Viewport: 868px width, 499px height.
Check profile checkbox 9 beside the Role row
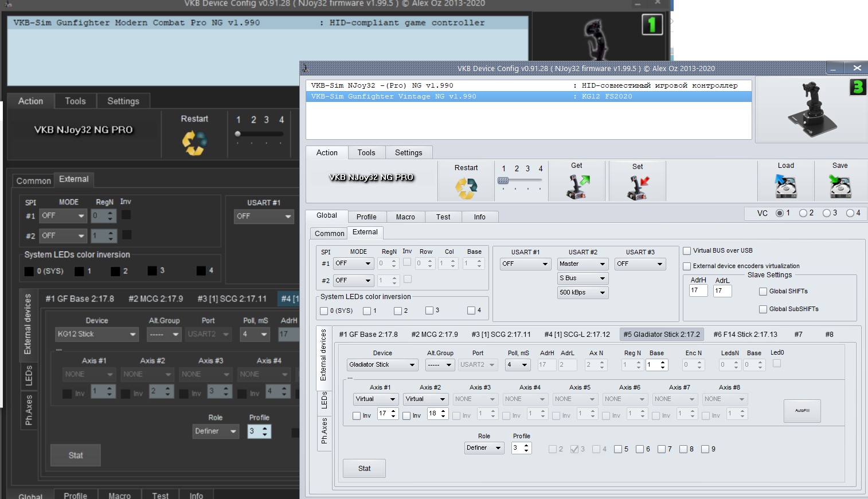coord(705,449)
